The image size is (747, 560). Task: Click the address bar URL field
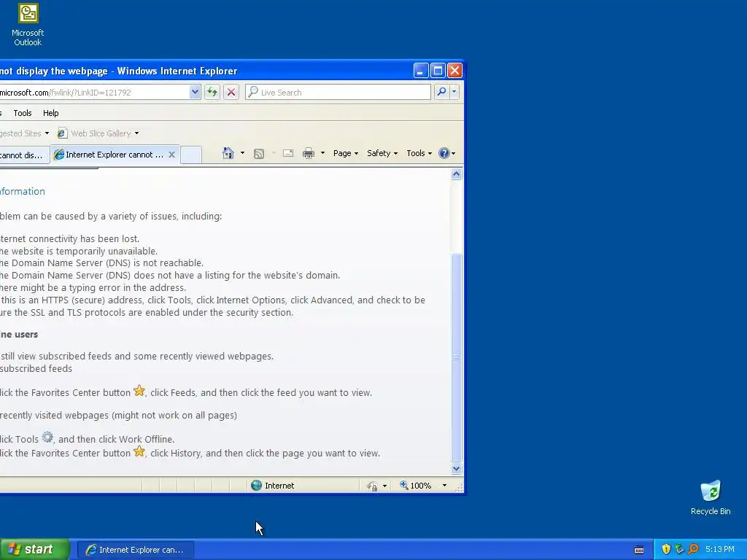pyautogui.click(x=94, y=92)
